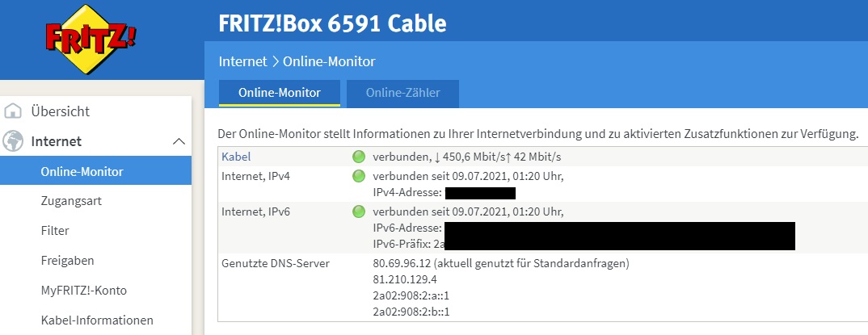Open the Zugangsart menu entry
The height and width of the screenshot is (335, 868).
click(x=71, y=201)
